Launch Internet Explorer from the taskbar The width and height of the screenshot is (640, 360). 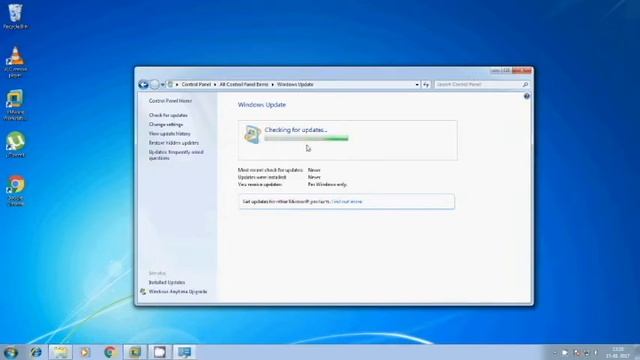(36, 352)
